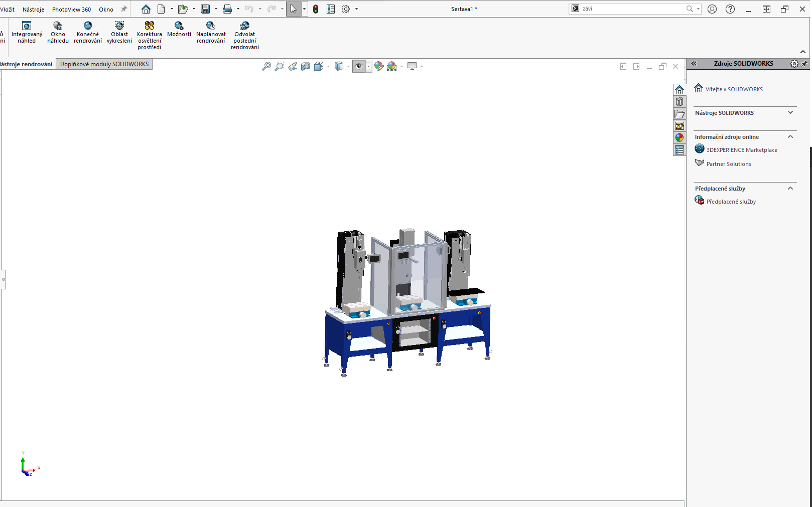This screenshot has width=812, height=507.
Task: Open the Okno menu
Action: [106, 10]
